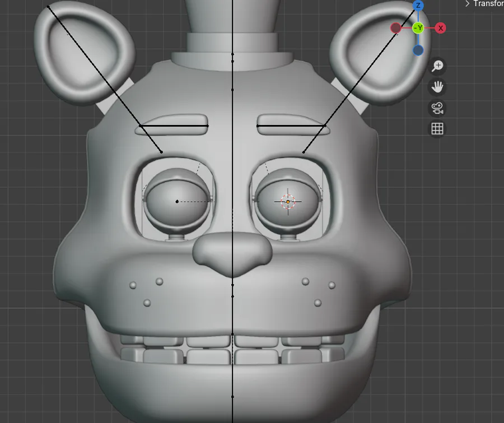Click the Z axis on navigation gizmo
This screenshot has height=423, width=504.
pos(418,6)
